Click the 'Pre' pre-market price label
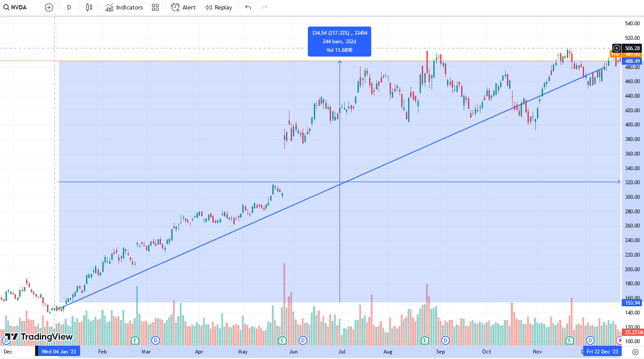The height and width of the screenshot is (359, 644). point(615,54)
